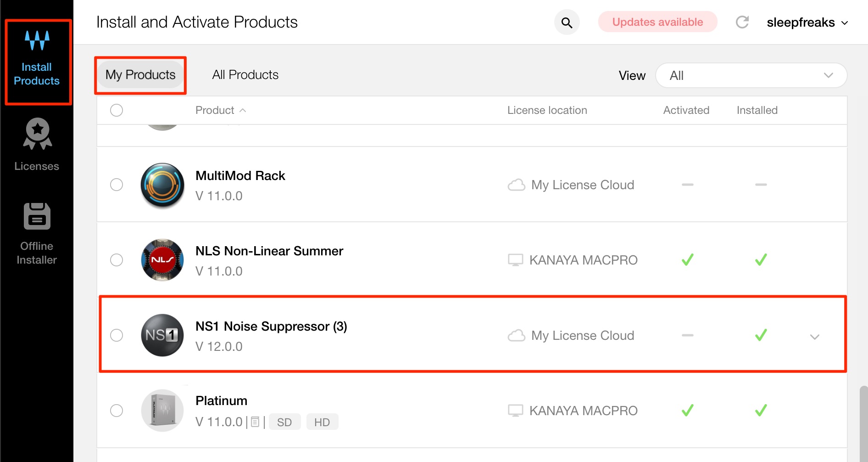Image resolution: width=868 pixels, height=462 pixels.
Task: Click the NLS Non-Linear Summer icon
Action: coord(162,260)
